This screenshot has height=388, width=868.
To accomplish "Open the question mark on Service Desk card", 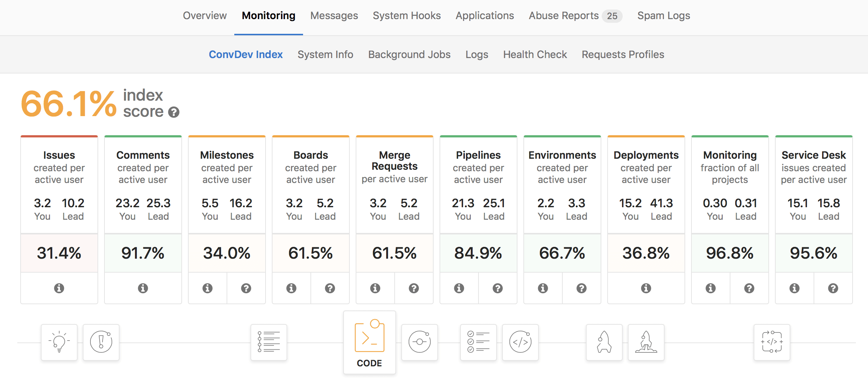I will 833,288.
